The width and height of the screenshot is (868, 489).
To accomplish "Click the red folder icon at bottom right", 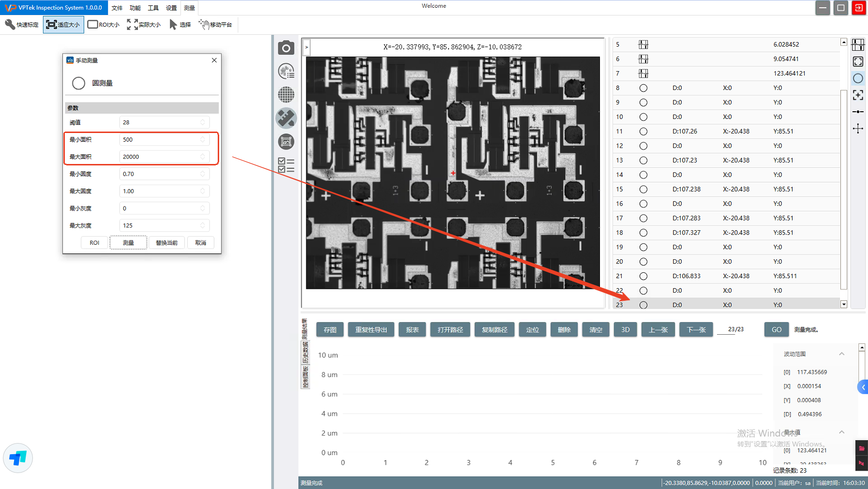I will pos(862,448).
